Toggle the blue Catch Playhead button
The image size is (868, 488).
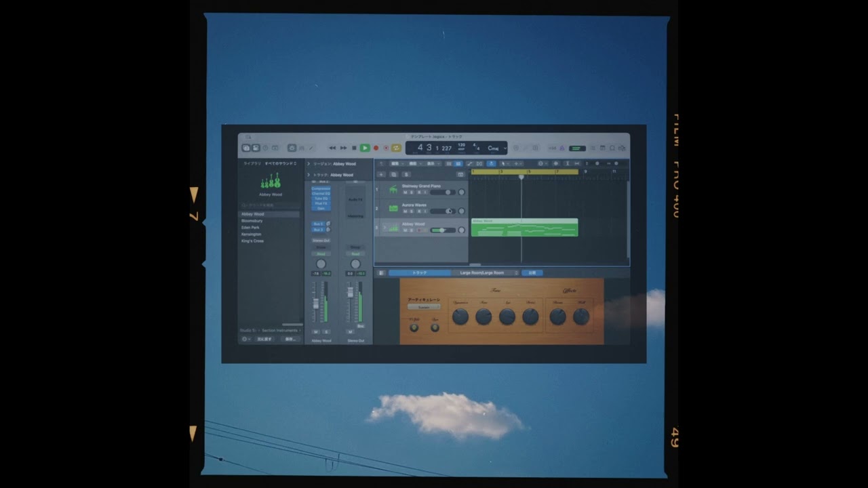pos(491,163)
